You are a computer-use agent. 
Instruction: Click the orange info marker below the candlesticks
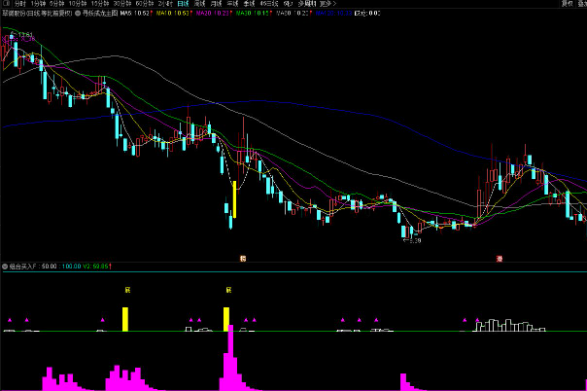pos(243,258)
